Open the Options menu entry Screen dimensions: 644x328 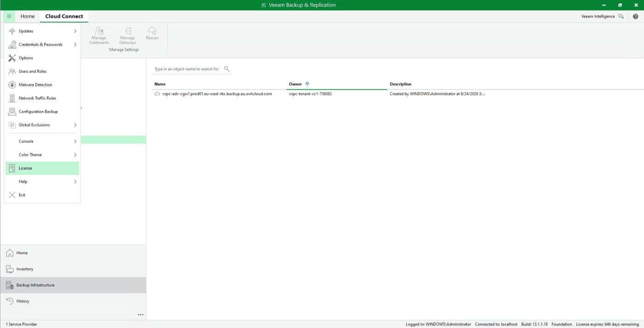tap(42, 58)
